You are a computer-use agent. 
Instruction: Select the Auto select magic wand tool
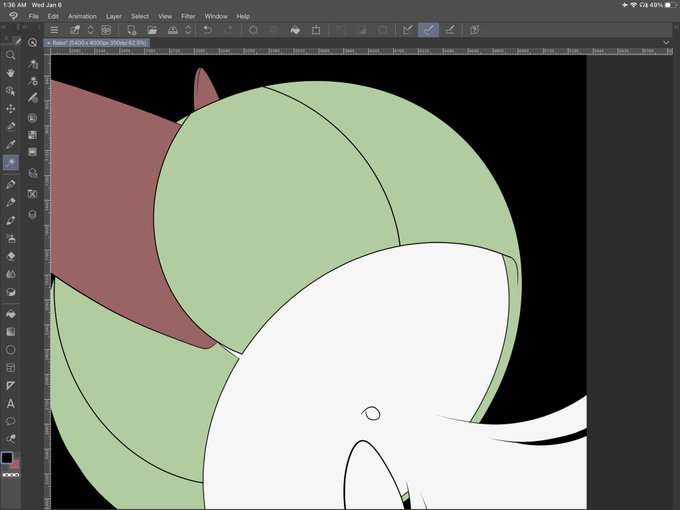click(x=10, y=162)
